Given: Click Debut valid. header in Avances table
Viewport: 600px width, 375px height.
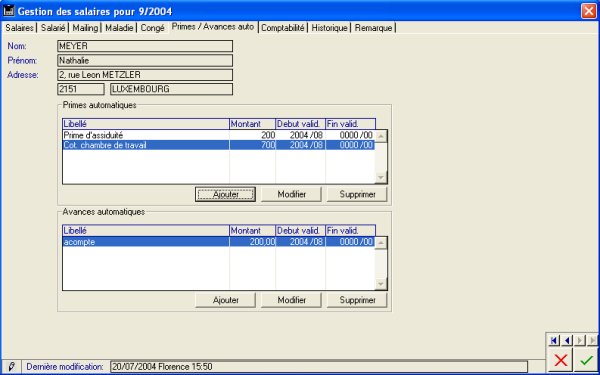Looking at the screenshot, I should (300, 231).
